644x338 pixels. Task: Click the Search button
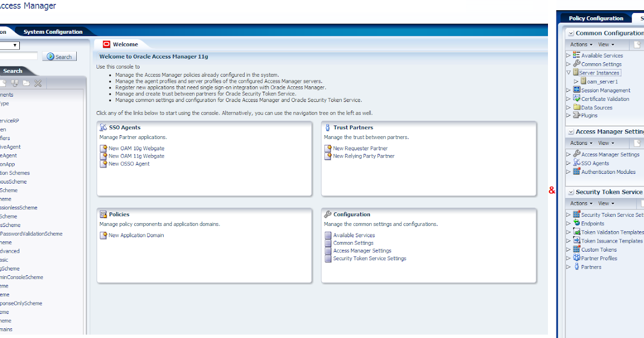(x=60, y=56)
